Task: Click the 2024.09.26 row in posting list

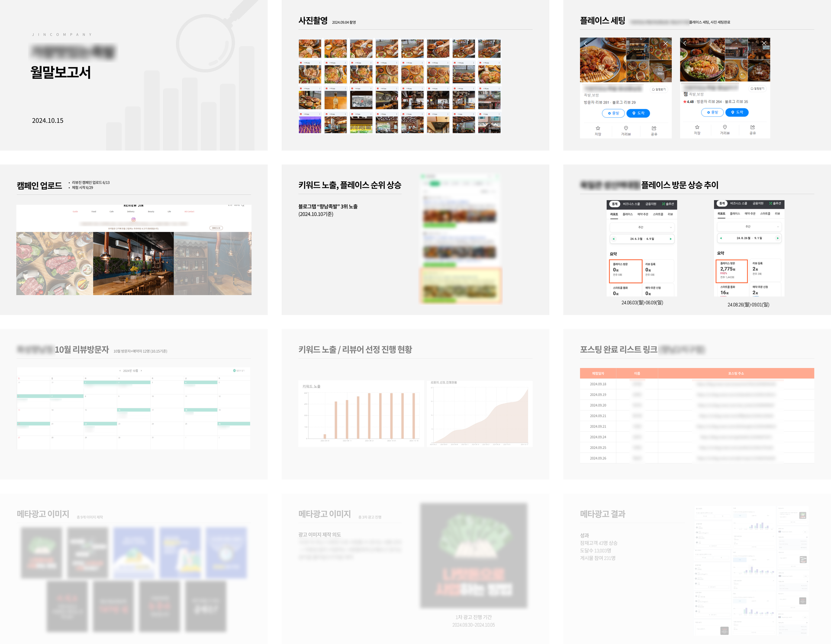Action: point(697,458)
